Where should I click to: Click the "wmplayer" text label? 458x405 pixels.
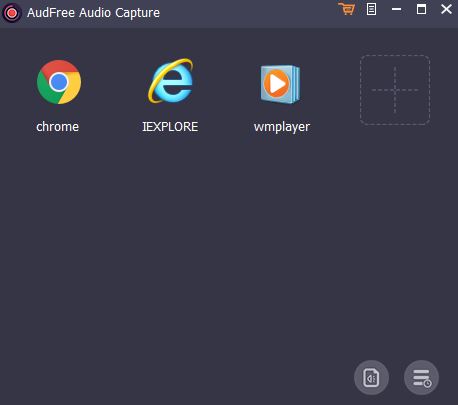point(282,127)
